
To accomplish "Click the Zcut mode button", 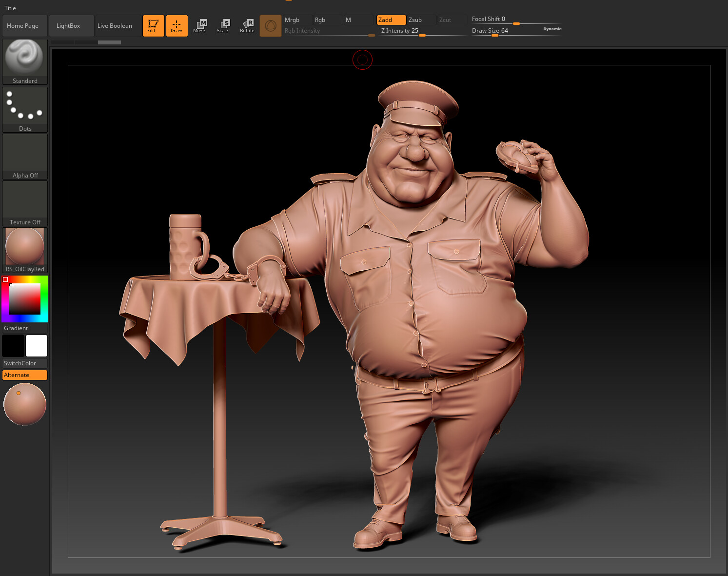I will [452, 20].
